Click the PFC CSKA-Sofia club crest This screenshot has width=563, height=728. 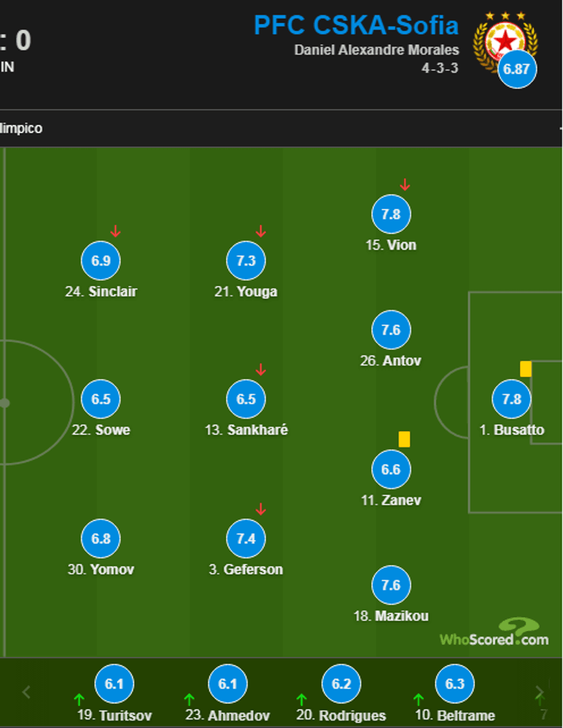(504, 39)
